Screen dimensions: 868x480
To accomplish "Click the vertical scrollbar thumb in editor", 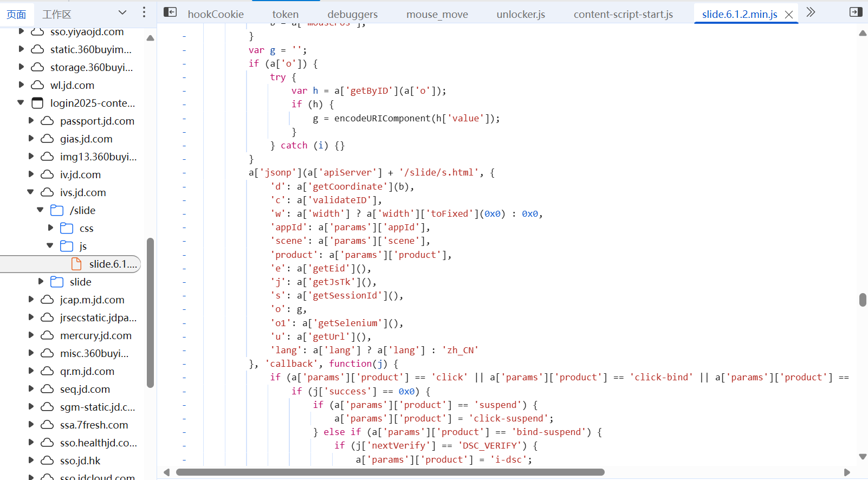I will click(x=863, y=300).
